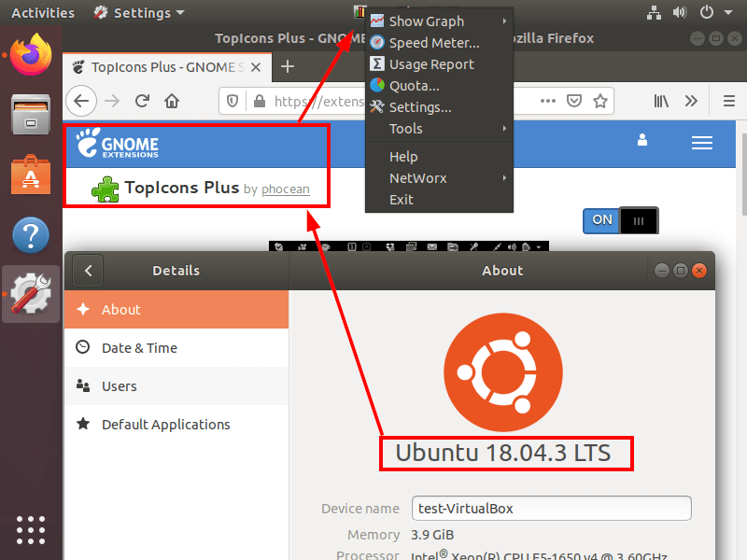The width and height of the screenshot is (747, 560).
Task: Select About in the Details sidebar
Action: click(x=176, y=310)
